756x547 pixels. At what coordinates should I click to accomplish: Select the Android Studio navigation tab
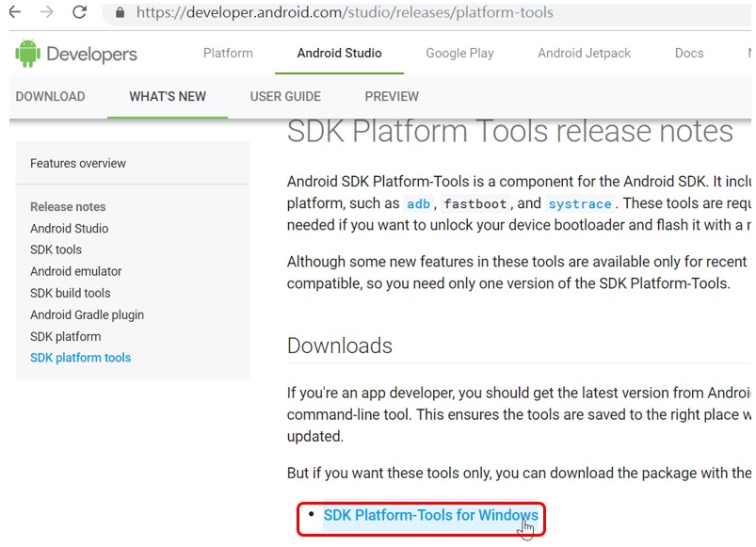[x=340, y=53]
